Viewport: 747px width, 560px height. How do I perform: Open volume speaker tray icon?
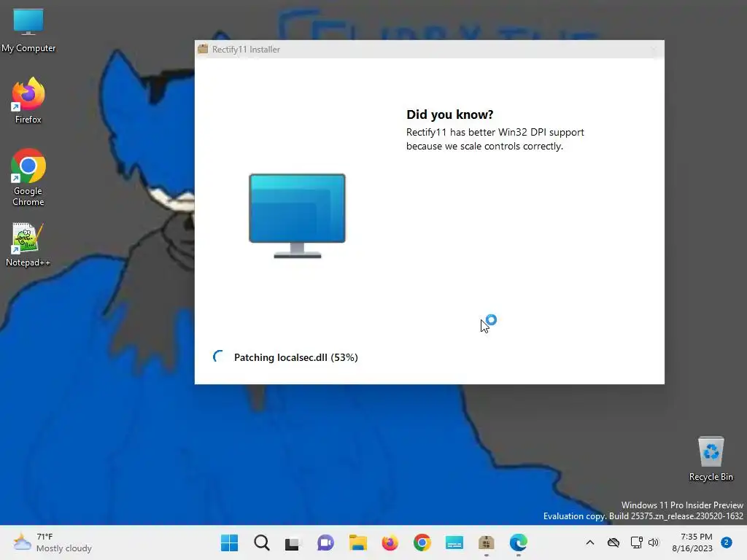(x=654, y=542)
